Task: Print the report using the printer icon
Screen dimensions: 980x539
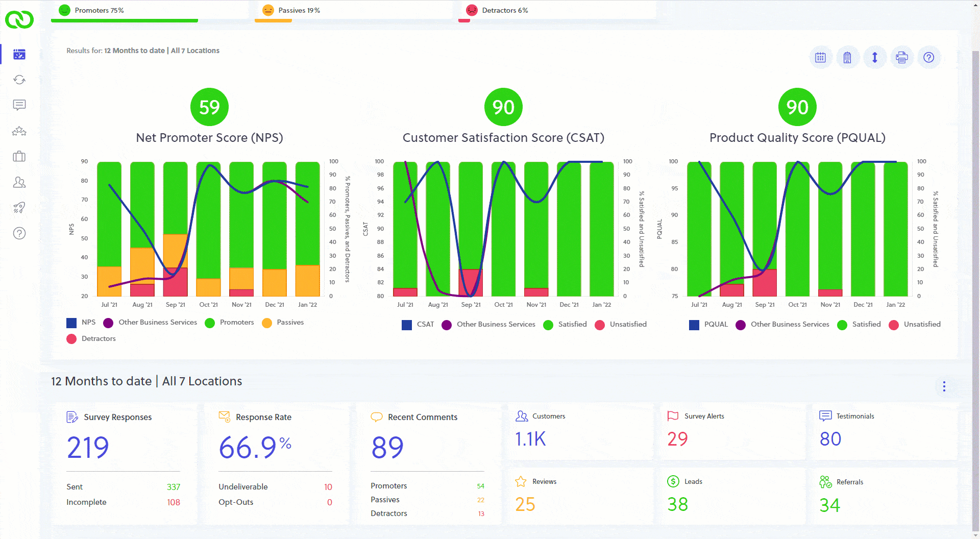Action: [x=902, y=57]
